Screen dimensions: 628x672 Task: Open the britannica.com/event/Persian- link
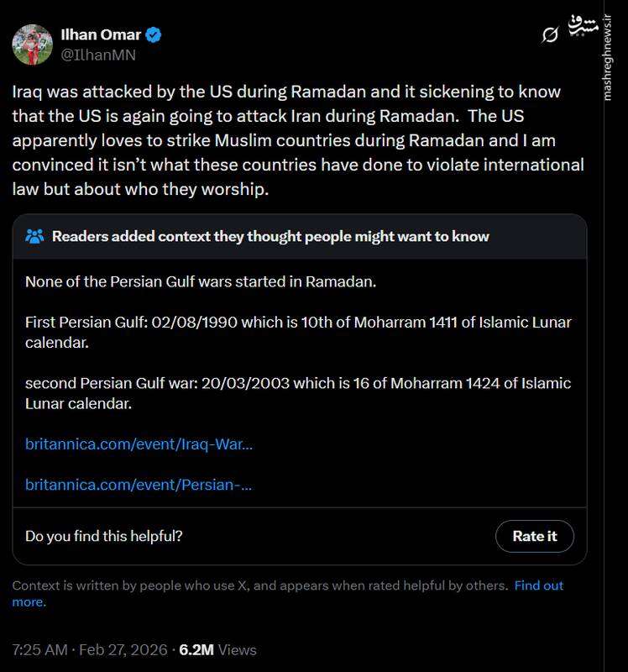tap(139, 484)
